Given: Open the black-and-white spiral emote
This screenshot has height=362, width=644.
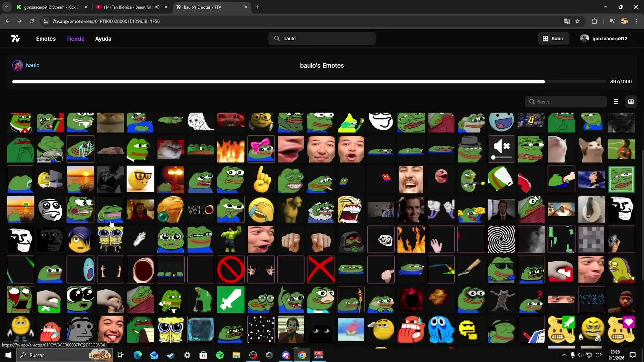Looking at the screenshot, I should 502,239.
